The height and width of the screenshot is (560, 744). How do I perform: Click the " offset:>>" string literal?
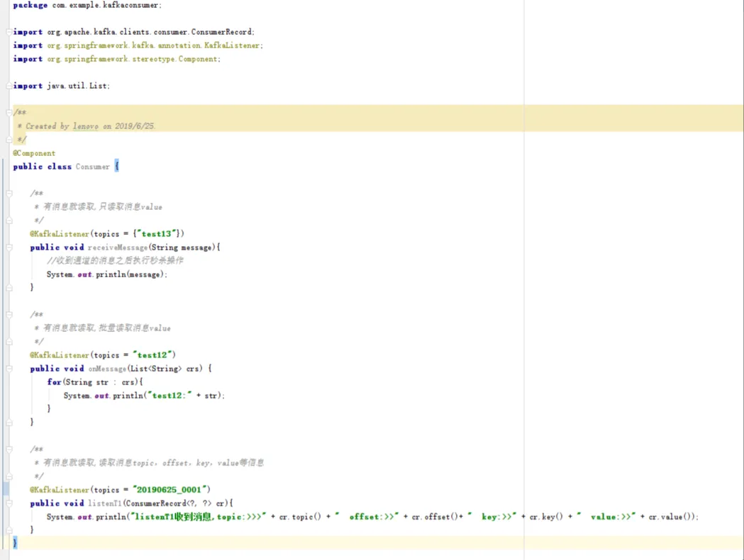point(367,517)
